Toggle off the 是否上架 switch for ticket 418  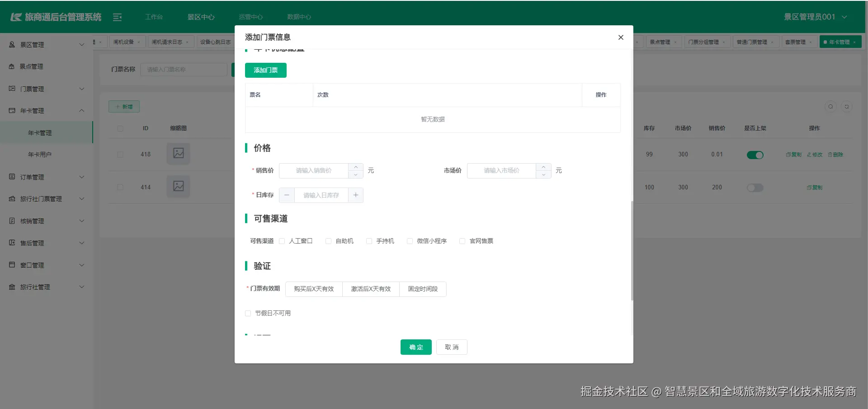[x=755, y=155]
